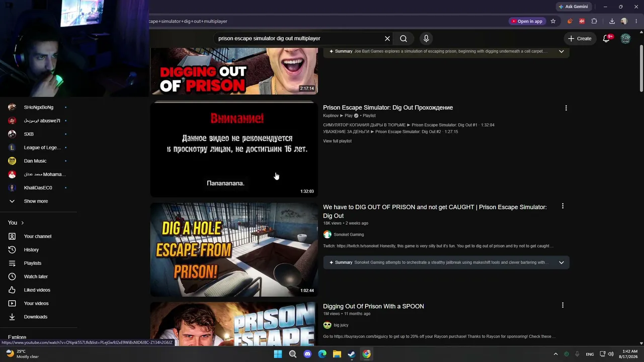Click the YouTube search magnifier button
644x362 pixels.
(404, 38)
